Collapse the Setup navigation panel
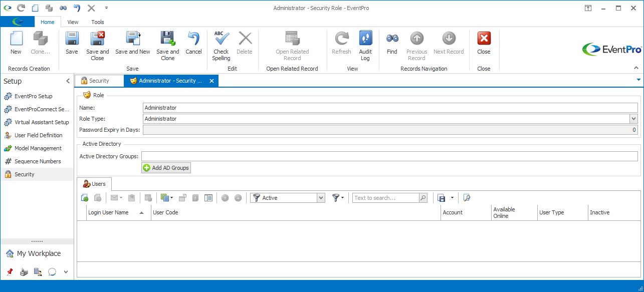644x292 pixels. [68, 81]
